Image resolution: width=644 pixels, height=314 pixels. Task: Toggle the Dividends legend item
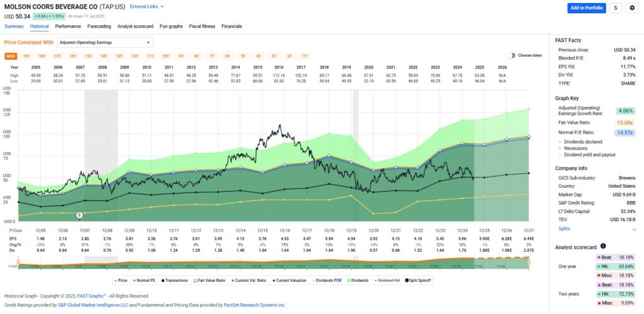tap(358, 280)
